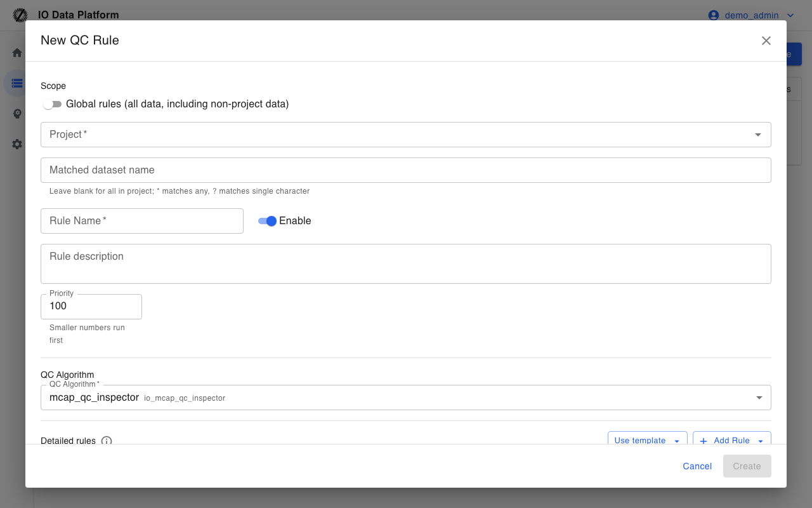
Task: Toggle the Global rules scope switch
Action: pos(52,104)
